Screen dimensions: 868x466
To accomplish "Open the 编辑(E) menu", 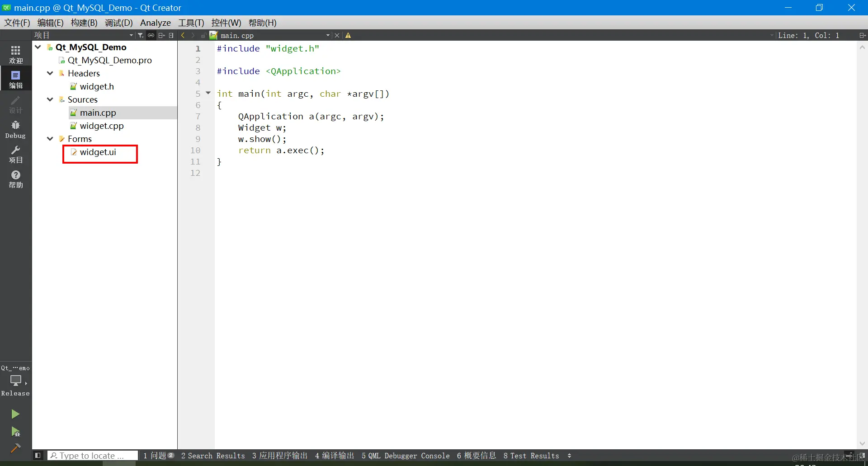I will click(x=51, y=23).
